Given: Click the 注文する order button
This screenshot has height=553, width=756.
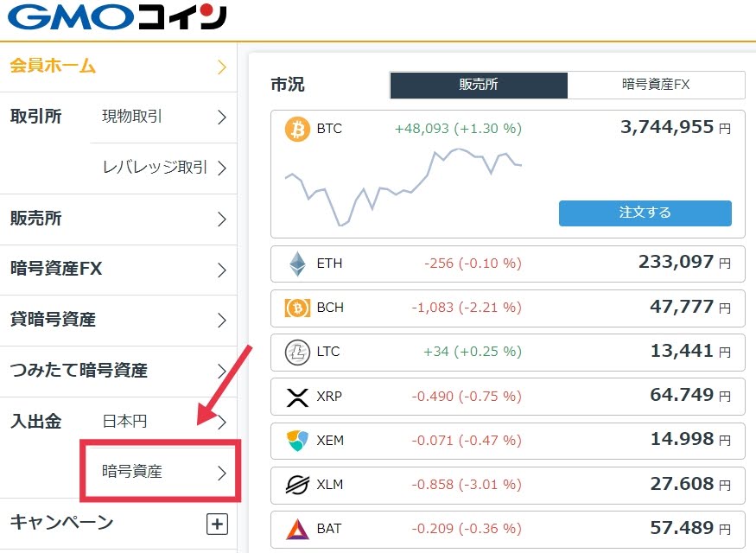Looking at the screenshot, I should tap(645, 213).
